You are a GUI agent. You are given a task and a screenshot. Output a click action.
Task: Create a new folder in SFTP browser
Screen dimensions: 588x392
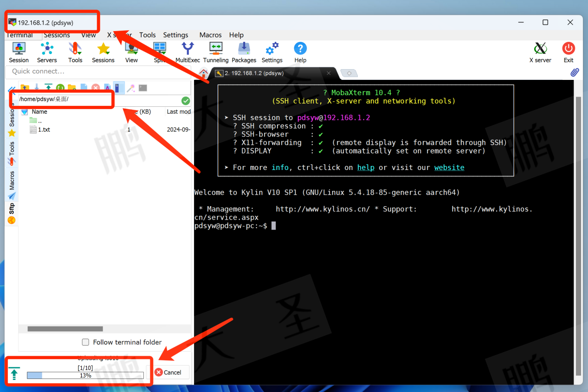(72, 88)
